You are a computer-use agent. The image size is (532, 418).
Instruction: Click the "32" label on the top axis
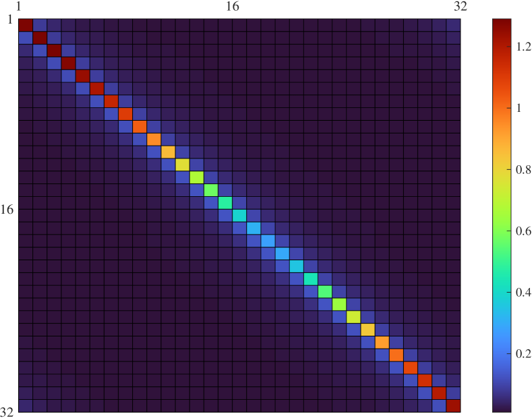pos(461,6)
